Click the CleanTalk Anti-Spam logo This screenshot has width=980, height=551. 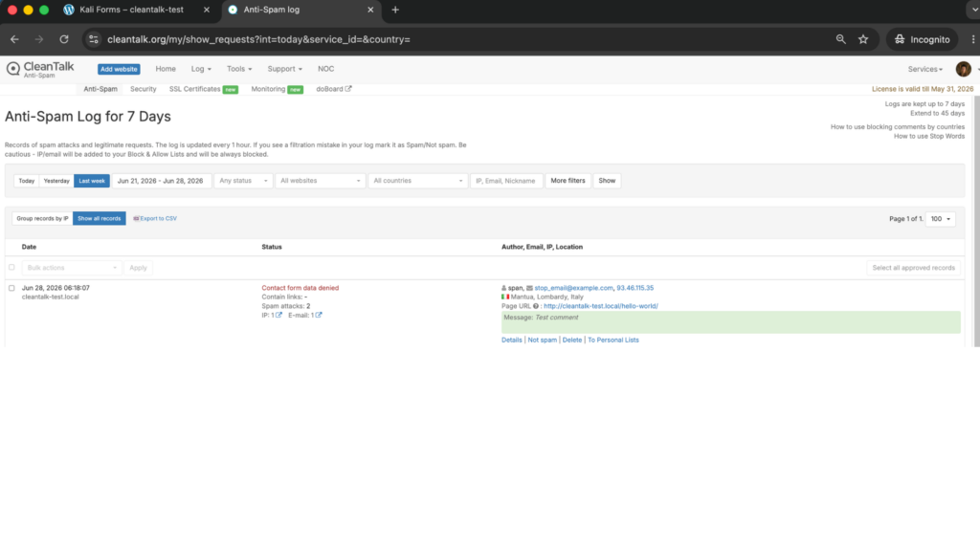click(40, 69)
